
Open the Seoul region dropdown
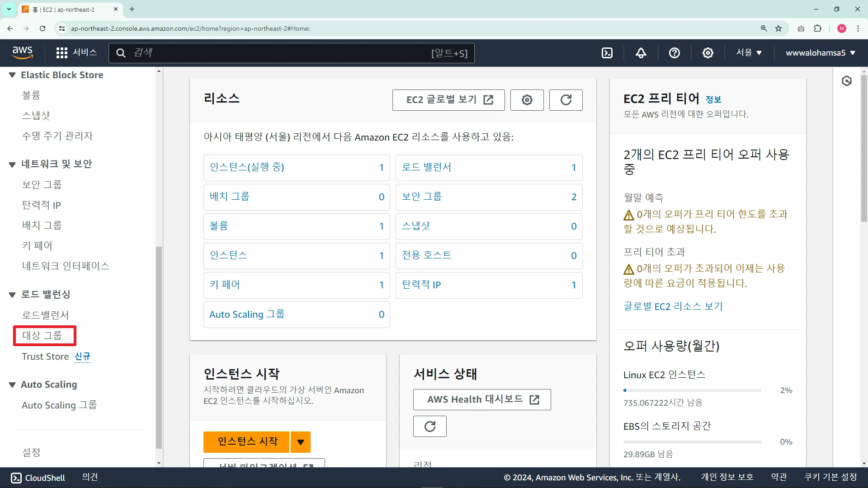(749, 52)
